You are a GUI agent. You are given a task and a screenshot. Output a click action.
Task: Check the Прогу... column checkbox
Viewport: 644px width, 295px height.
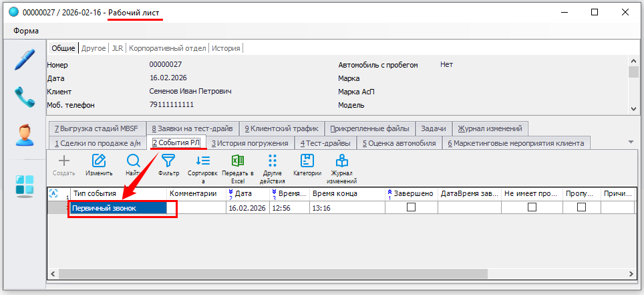pyautogui.click(x=581, y=207)
